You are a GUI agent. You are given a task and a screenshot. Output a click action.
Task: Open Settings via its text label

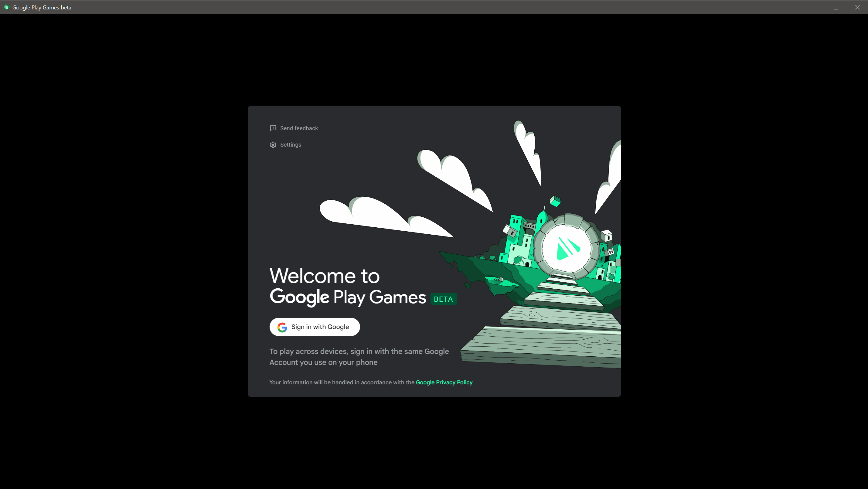click(x=291, y=145)
